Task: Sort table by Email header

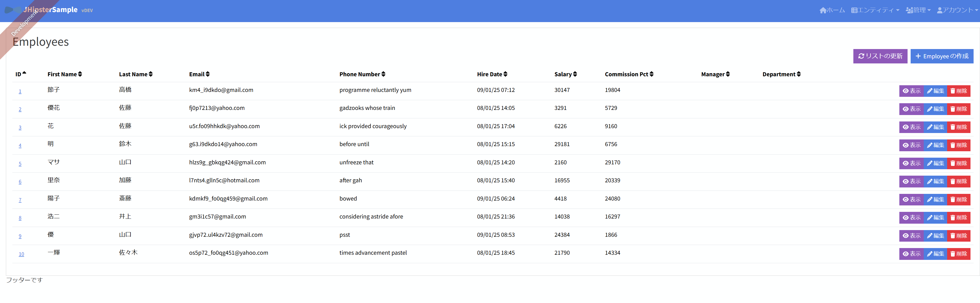Action: pos(199,74)
